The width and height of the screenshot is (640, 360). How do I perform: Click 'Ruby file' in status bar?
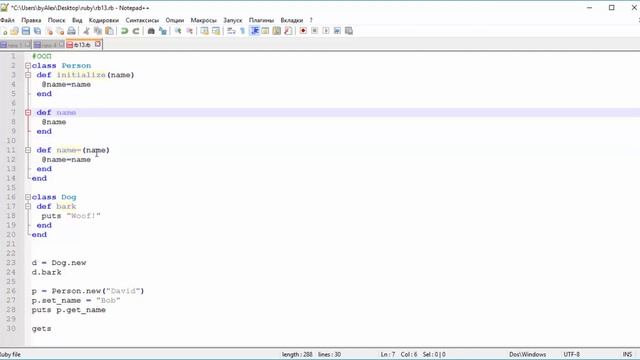10,354
